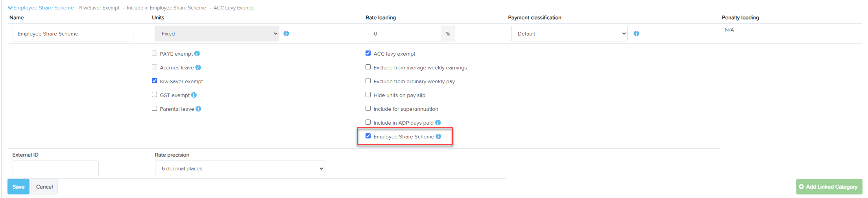The image size is (868, 198).
Task: Open the Units Fixed dropdown
Action: click(x=217, y=34)
